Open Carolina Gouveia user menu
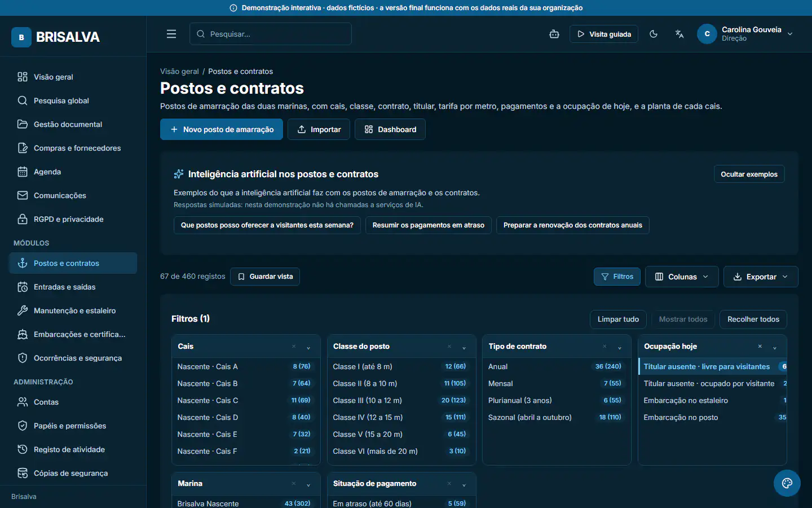 (745, 34)
